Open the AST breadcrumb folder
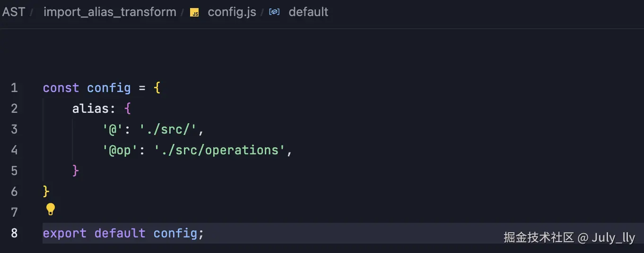Screen dimensions: 644x253 point(13,12)
